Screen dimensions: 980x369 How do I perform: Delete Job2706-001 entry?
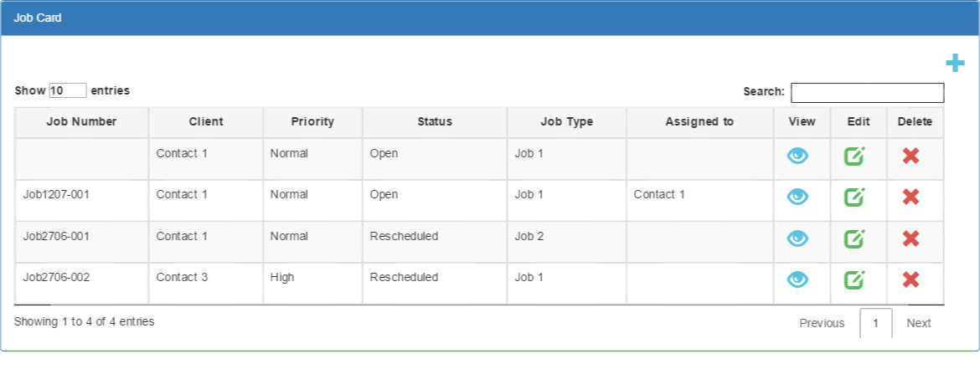pos(910,238)
